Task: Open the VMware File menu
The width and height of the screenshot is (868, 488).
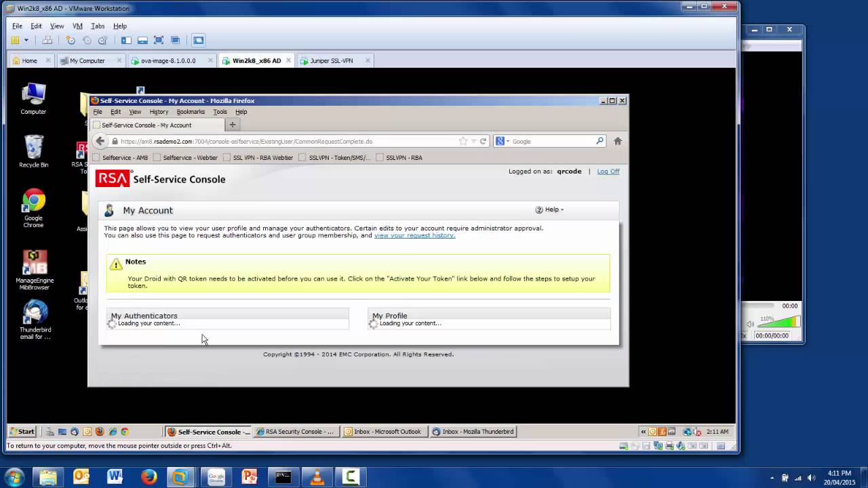Action: tap(17, 26)
